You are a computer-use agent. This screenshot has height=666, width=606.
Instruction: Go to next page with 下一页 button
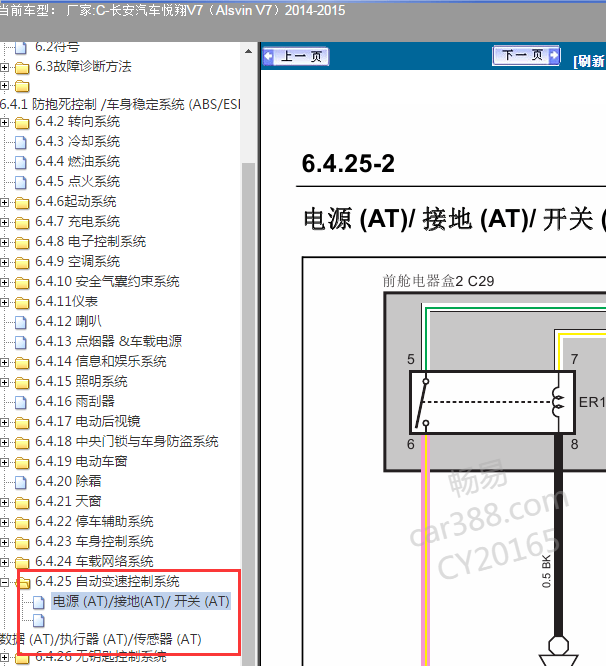(526, 56)
